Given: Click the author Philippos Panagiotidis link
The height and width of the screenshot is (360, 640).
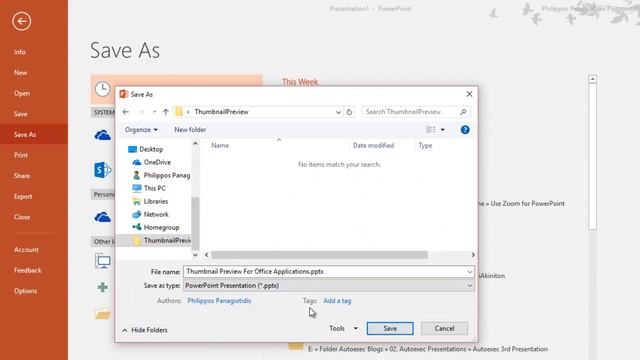Looking at the screenshot, I should point(219,301).
